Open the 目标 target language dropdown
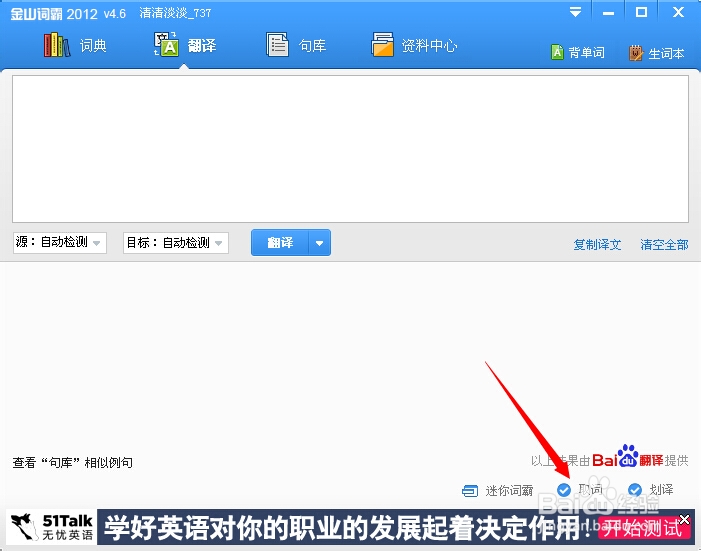 (176, 243)
